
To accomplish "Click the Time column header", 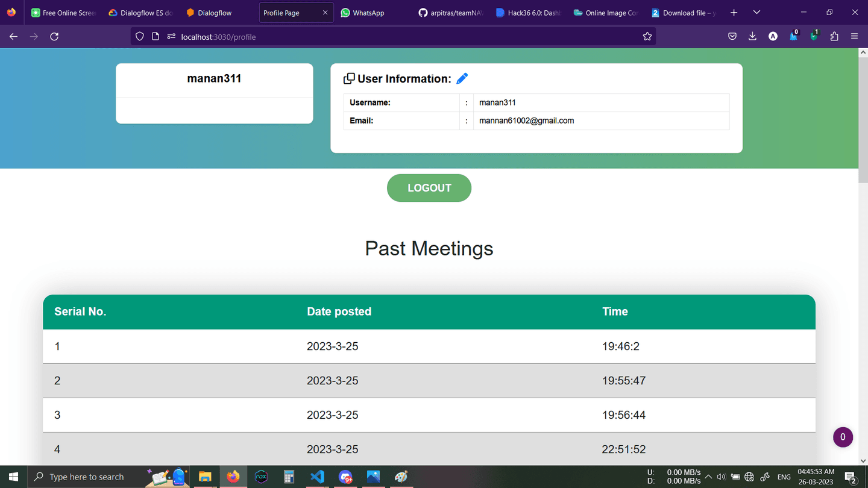I will point(615,311).
